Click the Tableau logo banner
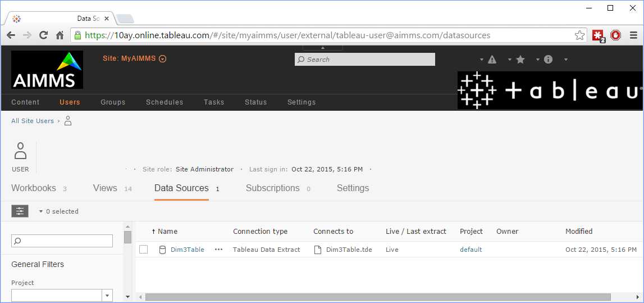 (x=550, y=90)
